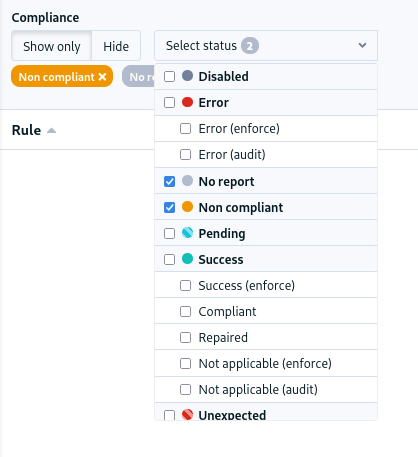
Task: Sort by Rule column arrow
Action: (x=51, y=130)
